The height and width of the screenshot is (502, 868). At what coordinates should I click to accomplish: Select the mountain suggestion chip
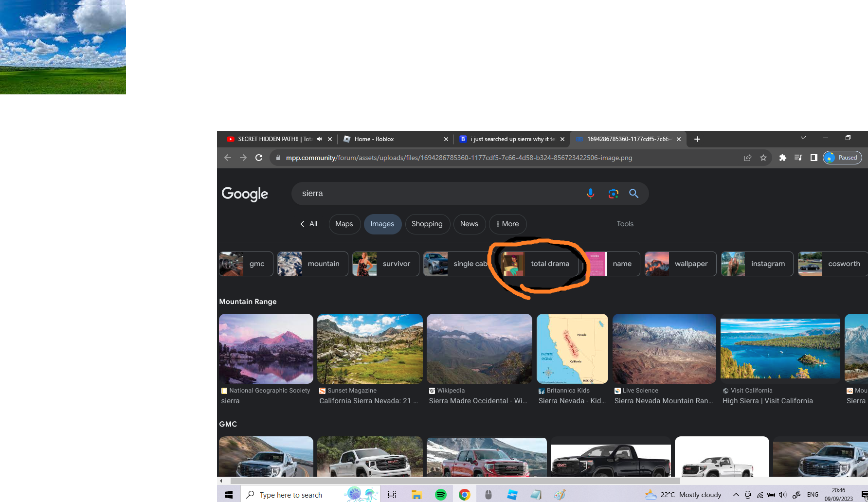point(312,264)
